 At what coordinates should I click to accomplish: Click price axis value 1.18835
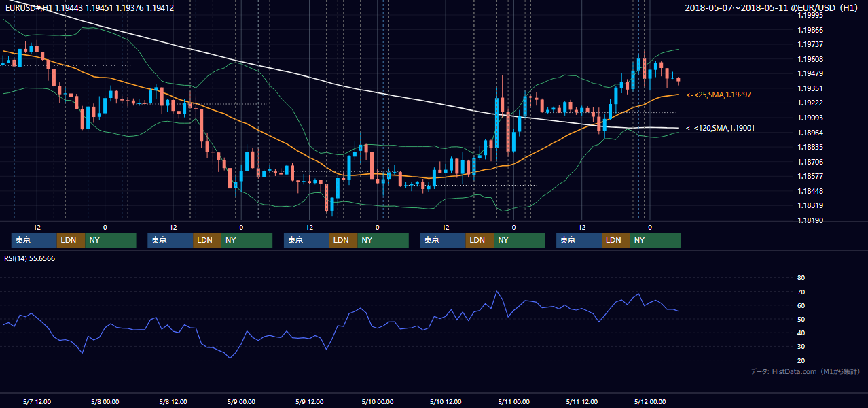(810, 147)
